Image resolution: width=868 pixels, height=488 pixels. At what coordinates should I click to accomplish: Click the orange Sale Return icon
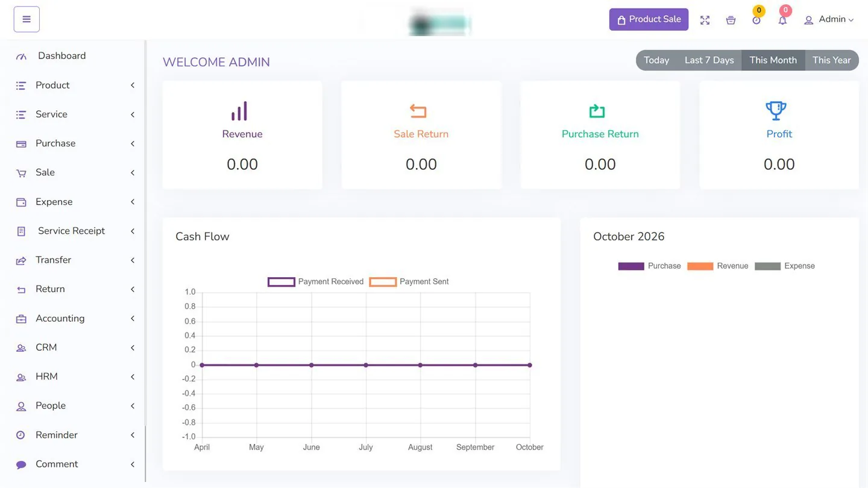point(418,111)
